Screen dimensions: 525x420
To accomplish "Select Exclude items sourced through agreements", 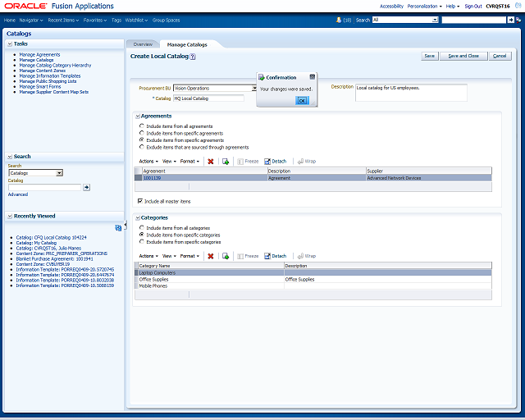I will coord(142,147).
